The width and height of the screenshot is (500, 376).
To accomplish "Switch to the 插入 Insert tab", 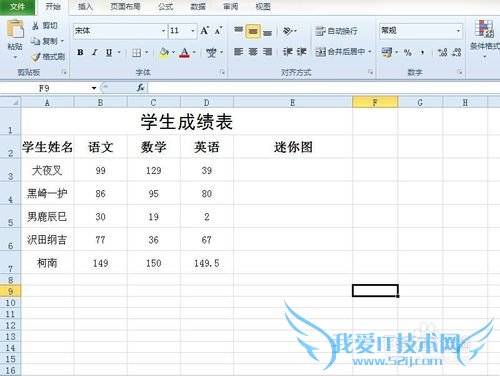I will tap(85, 7).
